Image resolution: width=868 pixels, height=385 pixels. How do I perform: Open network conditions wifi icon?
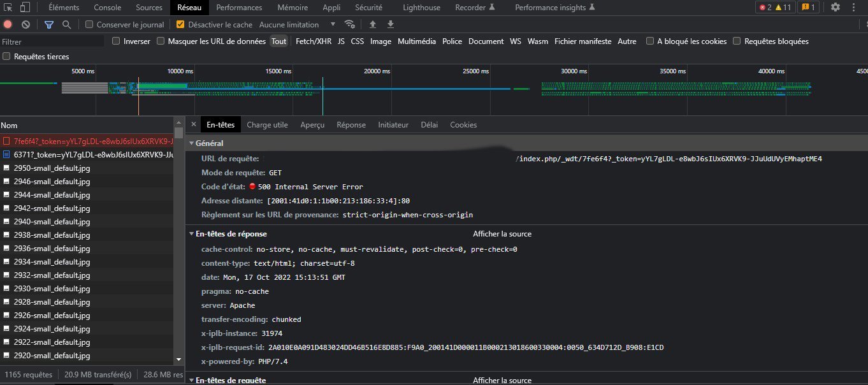(x=350, y=25)
